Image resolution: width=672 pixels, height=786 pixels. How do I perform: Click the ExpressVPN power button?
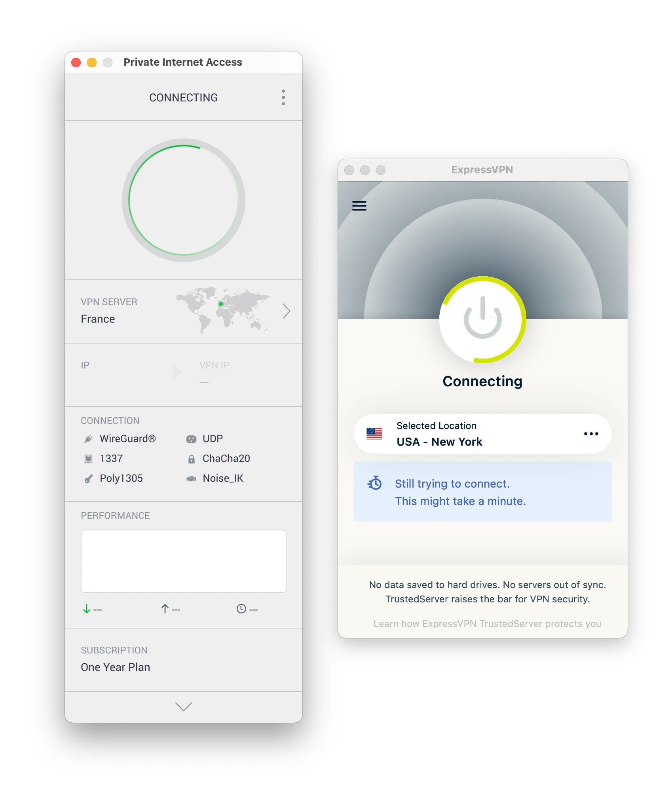point(483,320)
